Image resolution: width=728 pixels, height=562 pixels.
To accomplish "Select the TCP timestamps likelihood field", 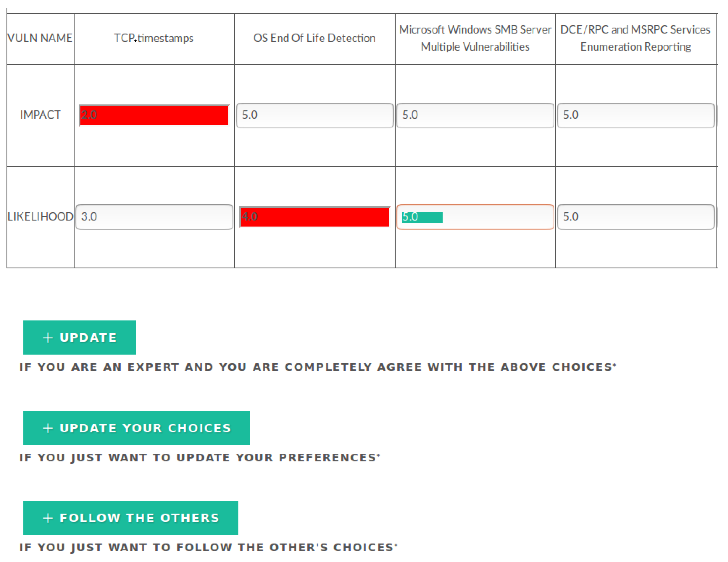I will pyautogui.click(x=154, y=217).
